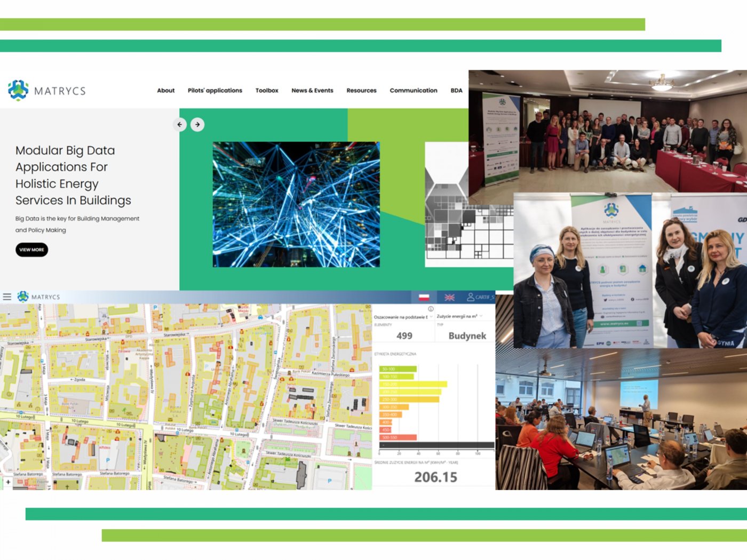Click the Modular Big Data Applications headline

pyautogui.click(x=73, y=175)
